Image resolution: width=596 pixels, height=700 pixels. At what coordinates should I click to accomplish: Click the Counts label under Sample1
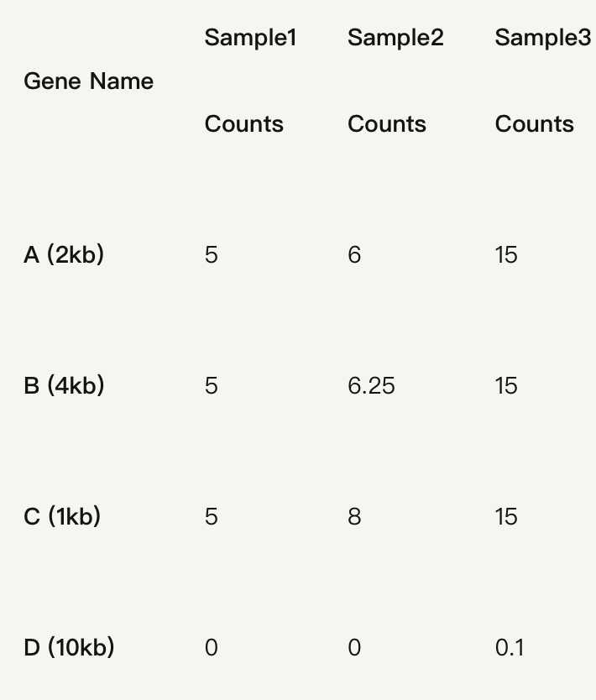click(243, 124)
